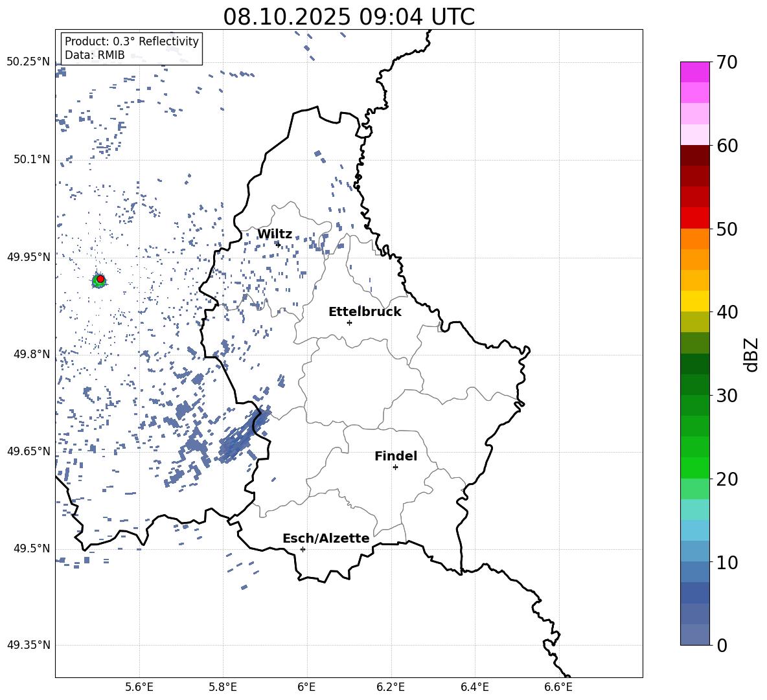Click the 49.95°N latitude label
Viewport: 767px width, 700px height.
point(29,257)
